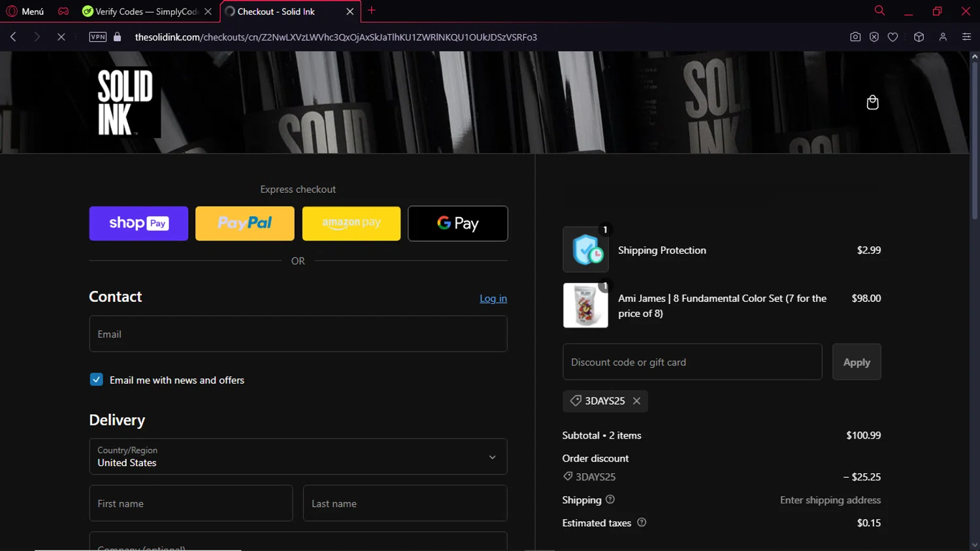980x551 pixels.
Task: Click the Subtotal $100.99 amount
Action: tap(863, 435)
